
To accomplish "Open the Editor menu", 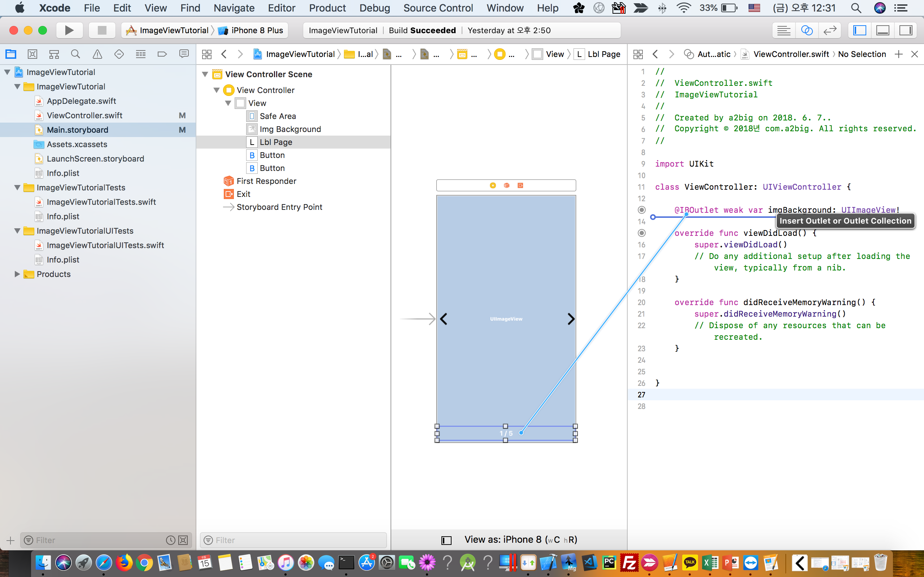I will (282, 8).
